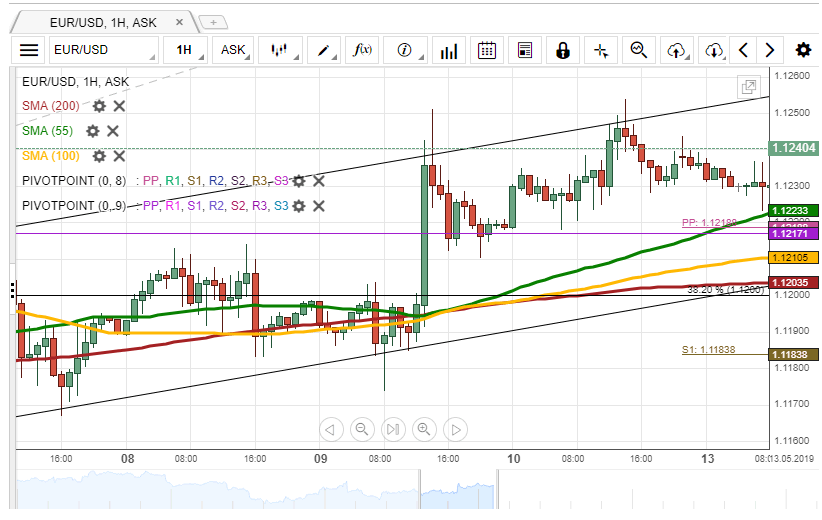Open the f(x) indicators menu
This screenshot has height=520, width=822.
coord(362,50)
